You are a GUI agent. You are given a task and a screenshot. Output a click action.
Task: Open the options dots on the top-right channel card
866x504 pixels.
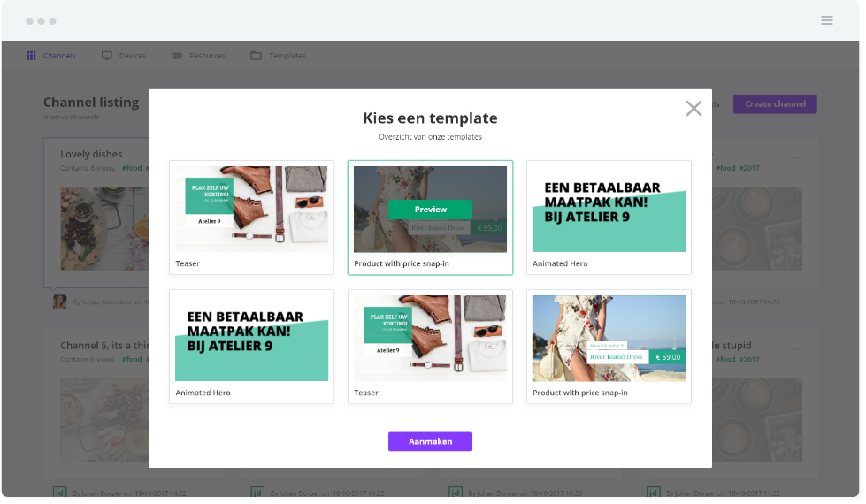point(798,158)
